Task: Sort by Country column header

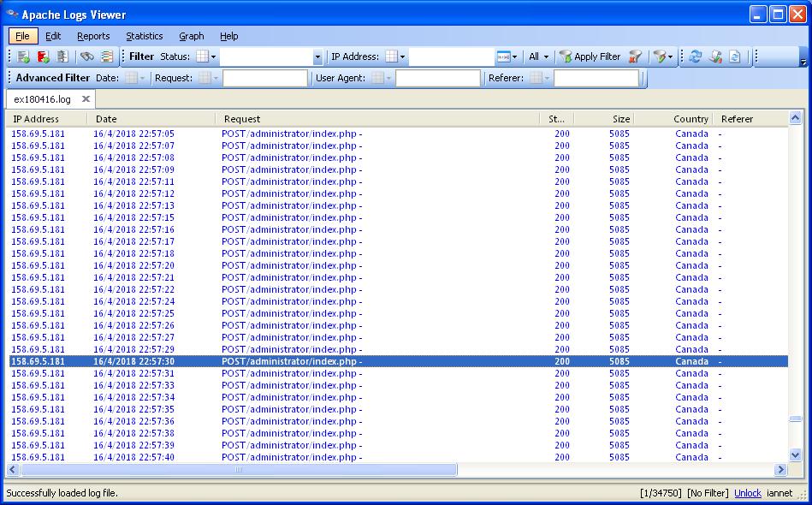Action: tap(673, 119)
